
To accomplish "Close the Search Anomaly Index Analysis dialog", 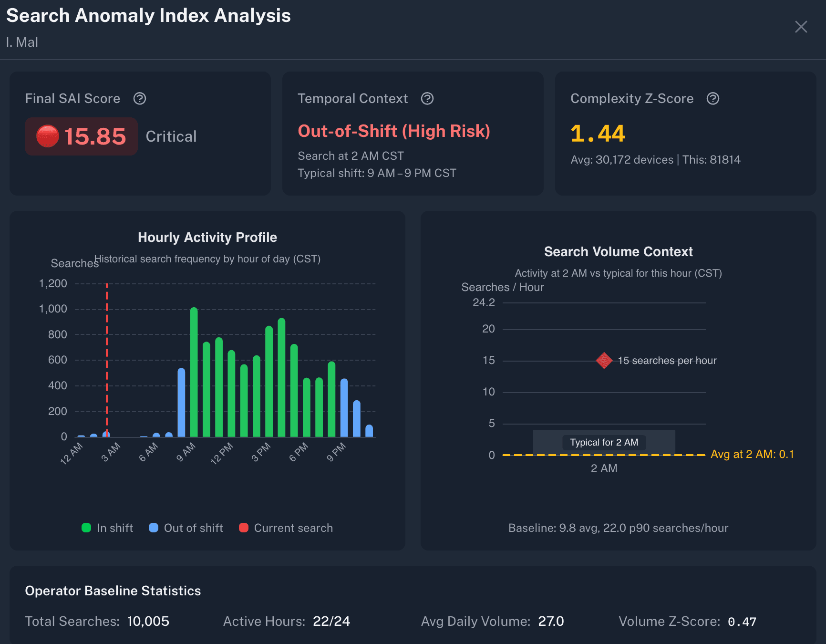I will (x=801, y=27).
